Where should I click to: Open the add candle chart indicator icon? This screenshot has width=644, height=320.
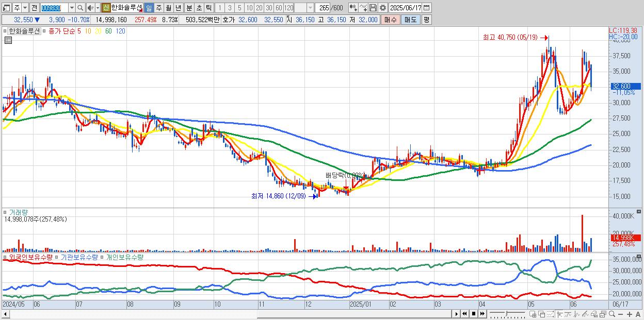[353, 8]
